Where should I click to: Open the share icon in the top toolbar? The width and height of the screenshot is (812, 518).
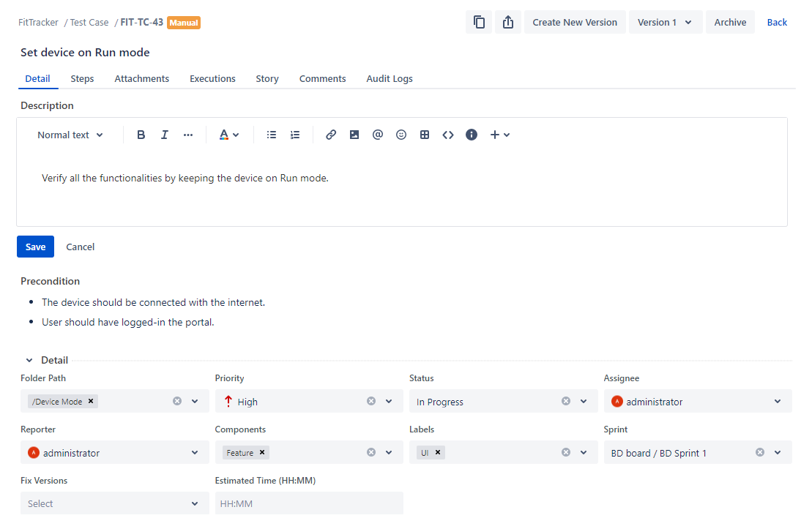click(508, 22)
